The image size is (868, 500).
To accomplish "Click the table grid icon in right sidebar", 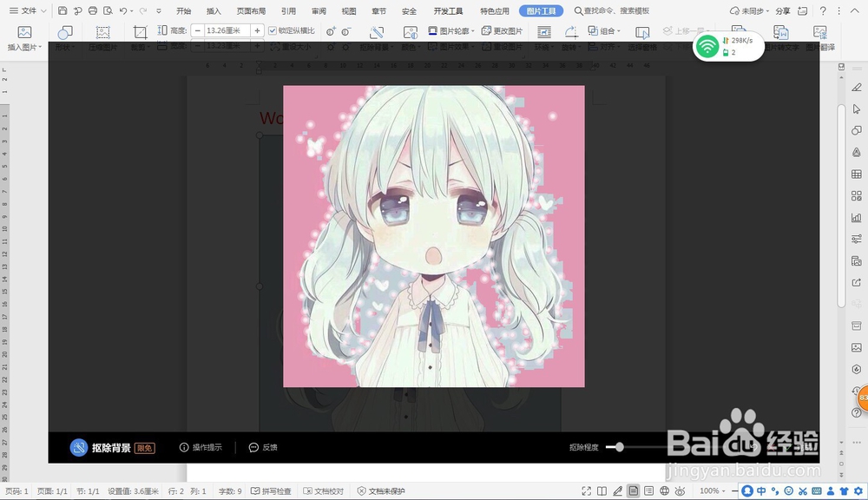I will [x=857, y=174].
